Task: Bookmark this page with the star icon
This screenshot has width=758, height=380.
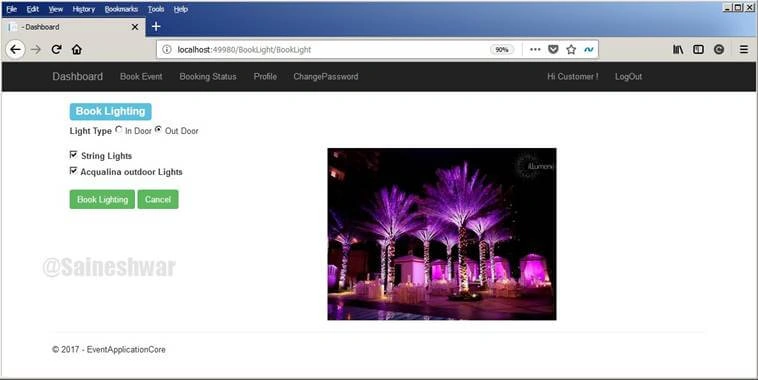Action: [571, 49]
